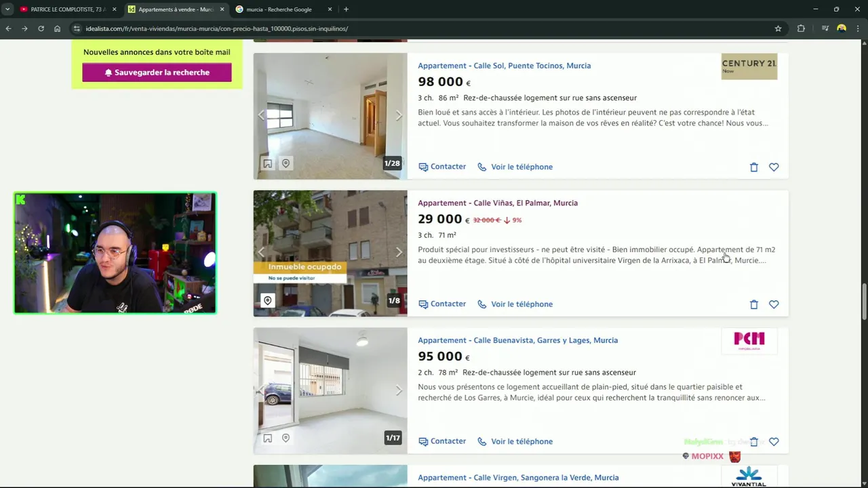Click the 29 000 € price
This screenshot has height=488, width=868.
tap(444, 219)
